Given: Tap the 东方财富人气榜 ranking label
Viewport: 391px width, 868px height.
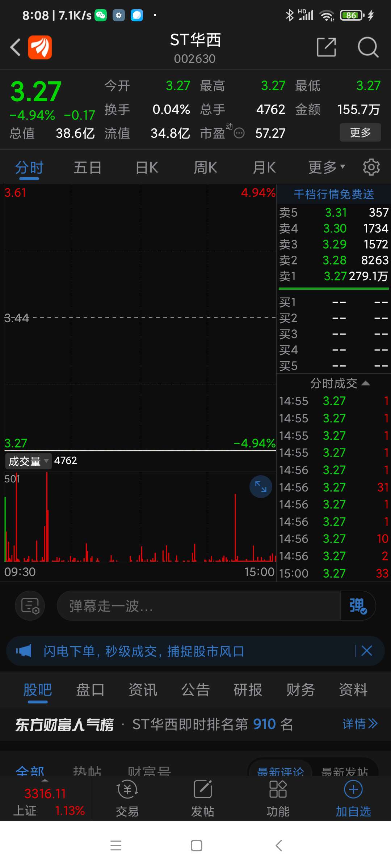Looking at the screenshot, I should coord(64,724).
